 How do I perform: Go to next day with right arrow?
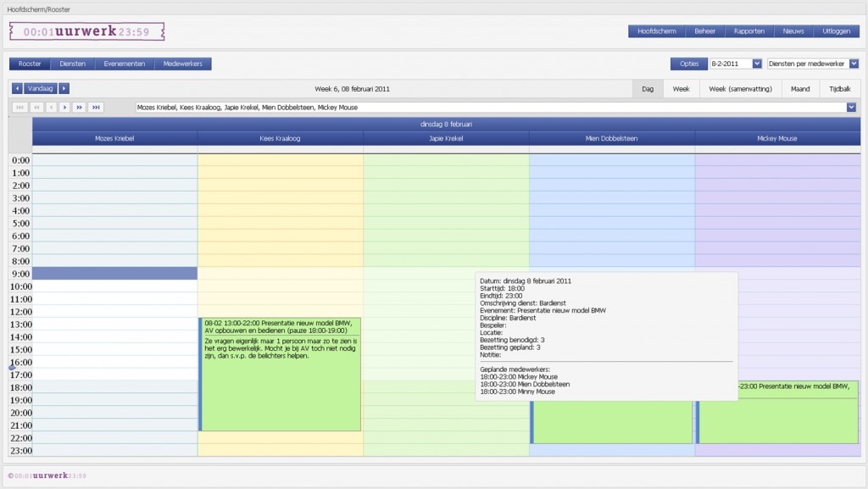(64, 88)
